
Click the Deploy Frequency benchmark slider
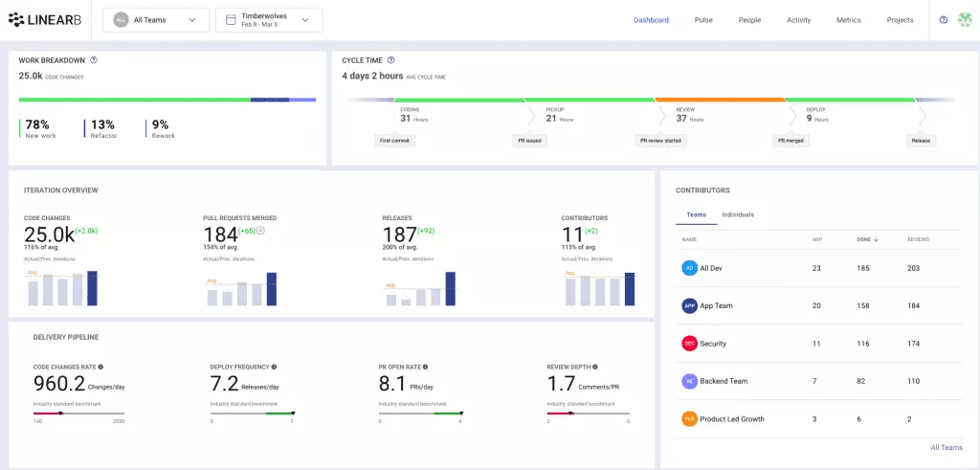[x=253, y=414]
